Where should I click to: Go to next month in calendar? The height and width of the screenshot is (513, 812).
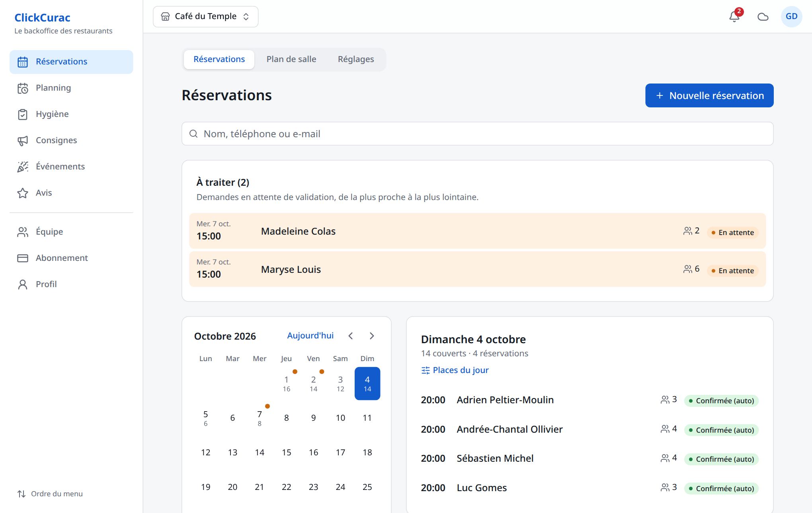372,336
